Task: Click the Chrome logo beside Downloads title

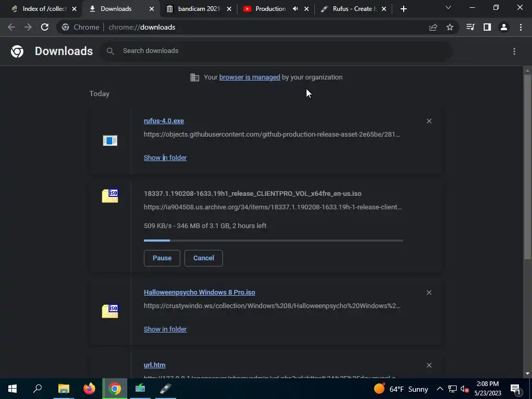Action: [17, 51]
